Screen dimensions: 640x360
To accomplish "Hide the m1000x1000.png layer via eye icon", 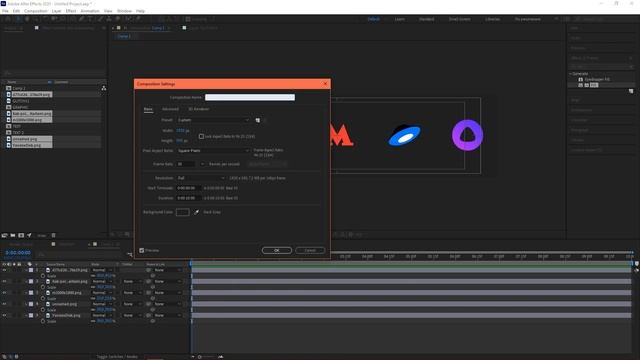I will pyautogui.click(x=4, y=293).
